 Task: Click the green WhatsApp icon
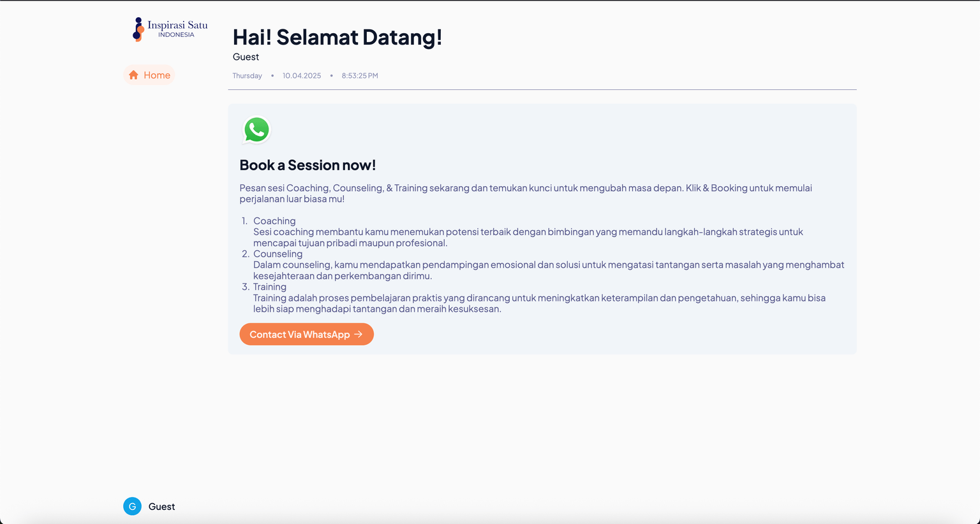click(x=256, y=130)
